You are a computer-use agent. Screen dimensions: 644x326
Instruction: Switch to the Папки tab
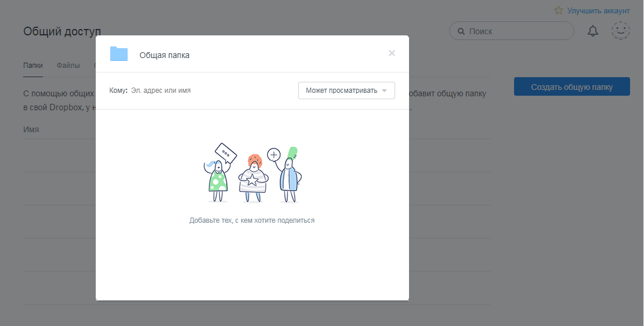point(32,66)
